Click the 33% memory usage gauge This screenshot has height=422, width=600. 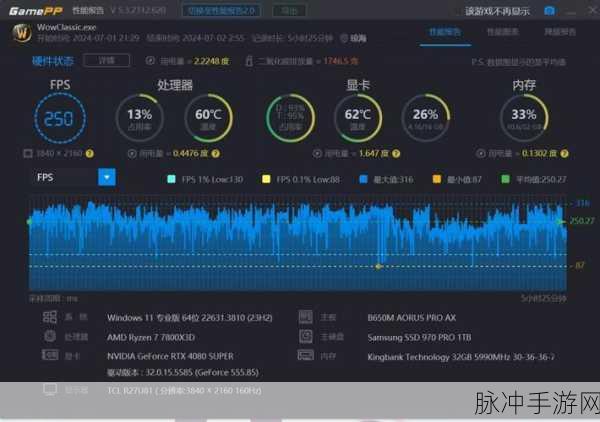pos(524,118)
